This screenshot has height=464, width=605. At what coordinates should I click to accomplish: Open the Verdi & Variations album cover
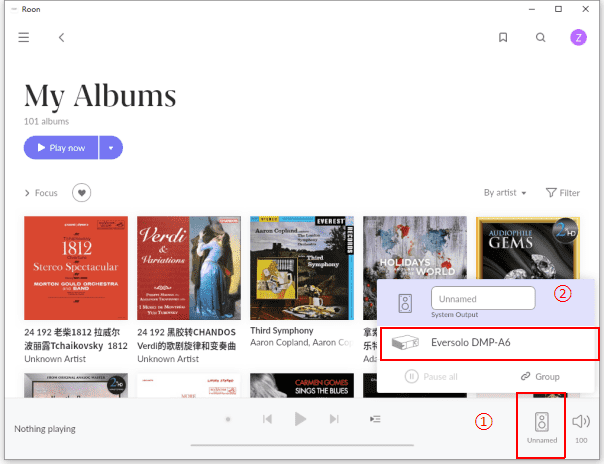(189, 268)
